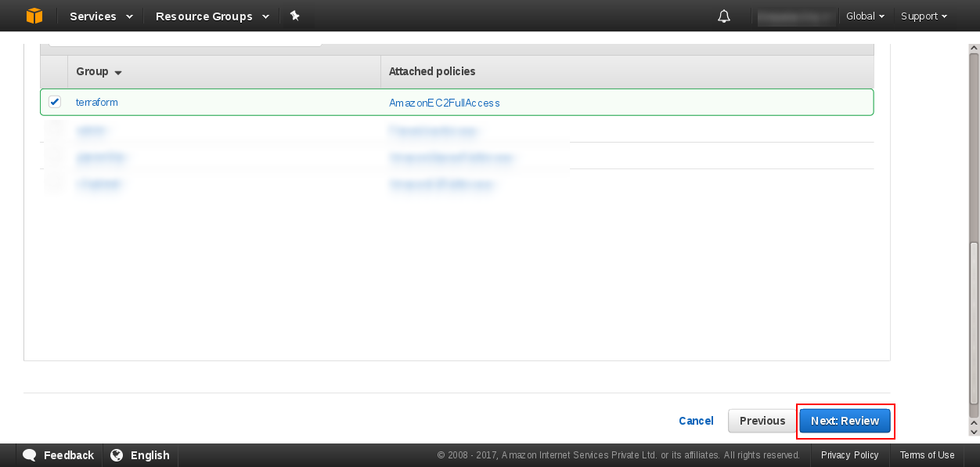The height and width of the screenshot is (467, 980).
Task: Click the Next: Review button
Action: (x=845, y=421)
